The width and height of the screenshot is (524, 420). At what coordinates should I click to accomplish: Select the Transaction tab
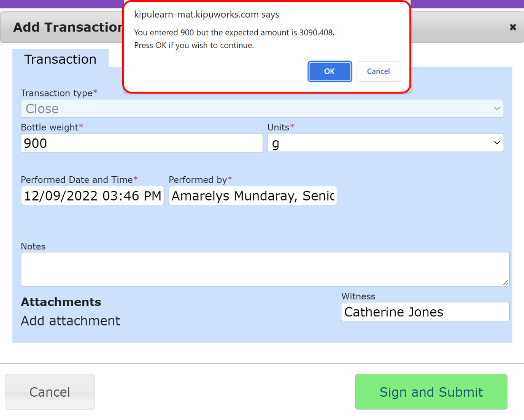[x=60, y=59]
